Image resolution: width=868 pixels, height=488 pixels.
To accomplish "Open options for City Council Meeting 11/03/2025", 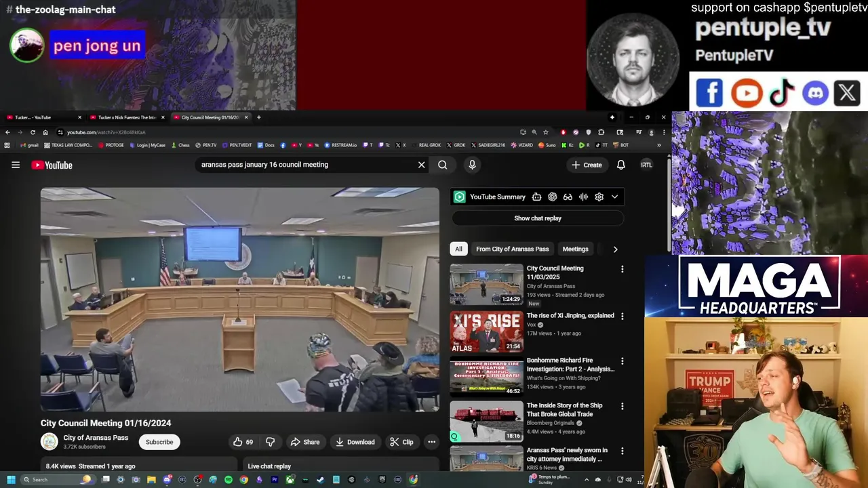I will coord(622,269).
